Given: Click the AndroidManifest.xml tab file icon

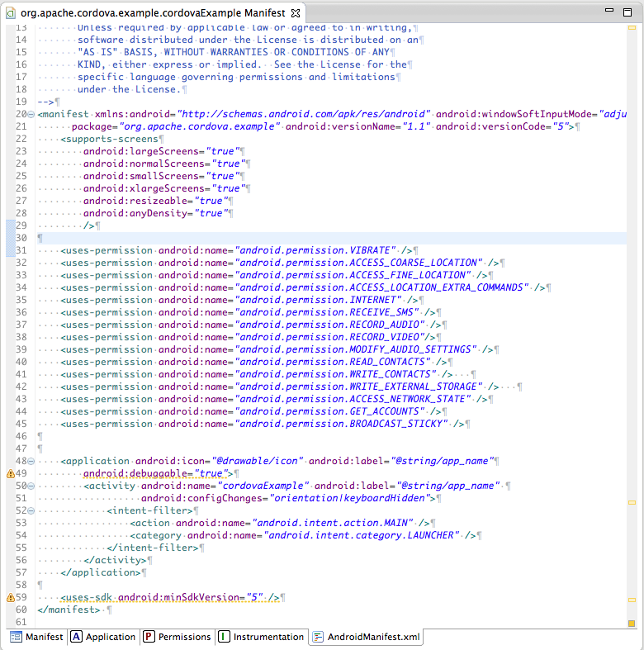Looking at the screenshot, I should 318,637.
